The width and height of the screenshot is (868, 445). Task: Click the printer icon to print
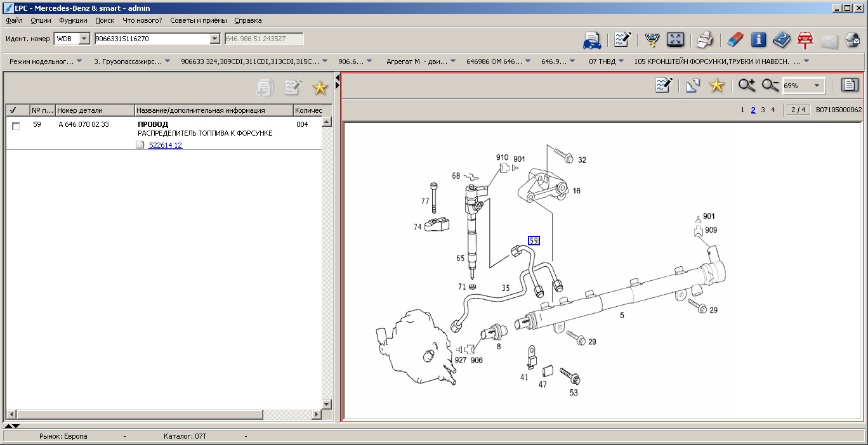(705, 40)
